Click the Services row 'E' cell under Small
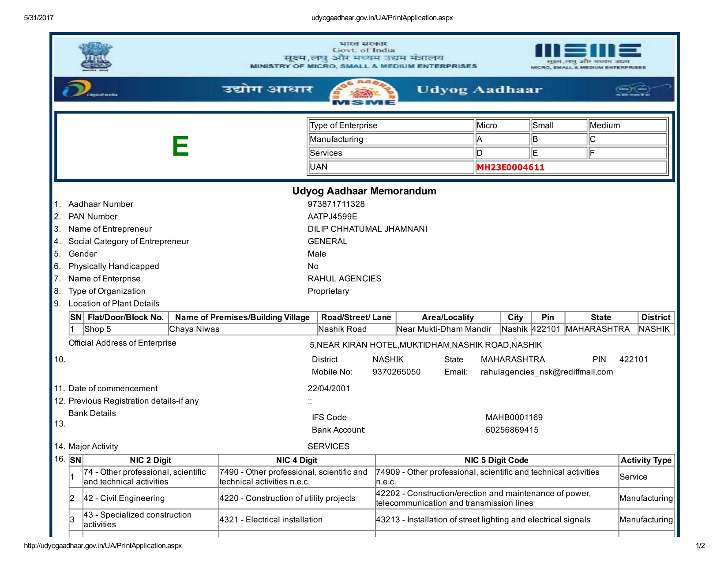Screen dimensions: 728x563 tap(558, 153)
